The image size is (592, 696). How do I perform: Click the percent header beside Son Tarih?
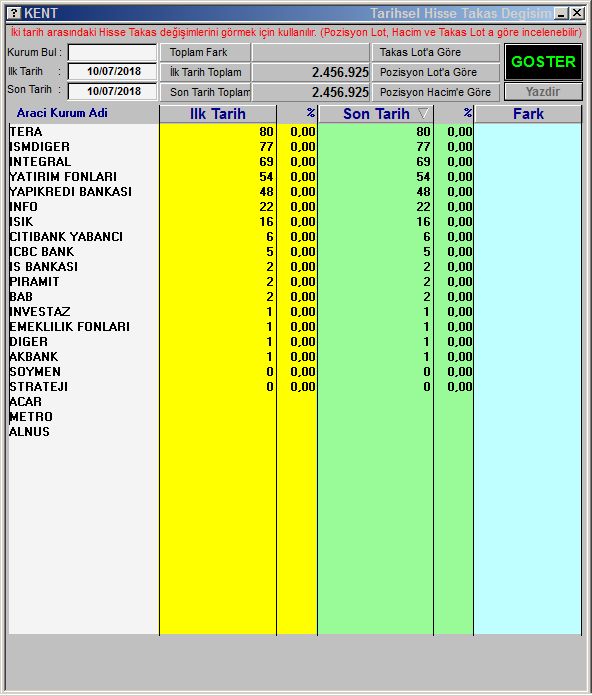[x=454, y=114]
